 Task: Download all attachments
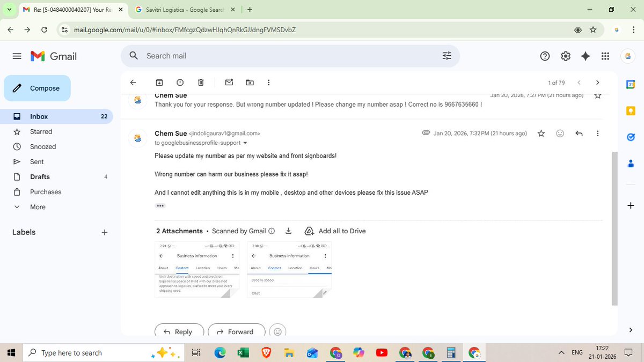point(288,231)
